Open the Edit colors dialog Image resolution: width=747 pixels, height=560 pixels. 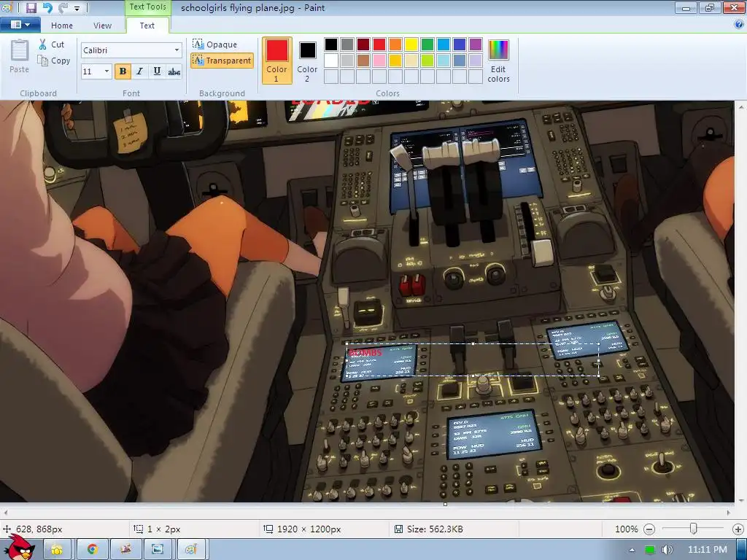click(x=498, y=61)
